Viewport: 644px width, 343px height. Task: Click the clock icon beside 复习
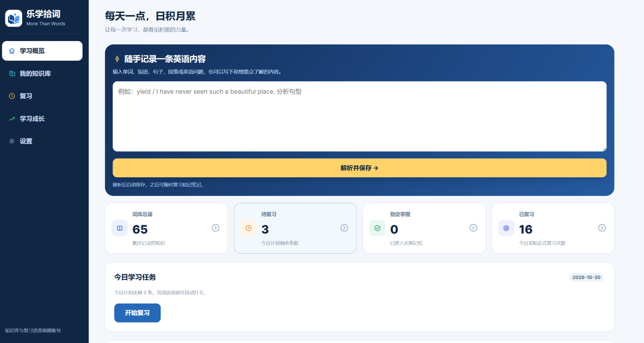12,96
